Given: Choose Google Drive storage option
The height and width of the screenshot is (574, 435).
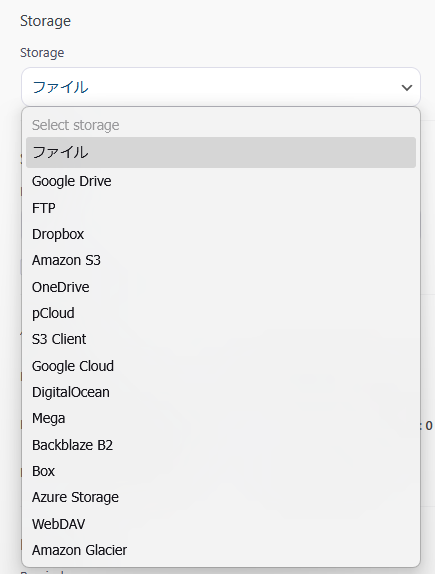Looking at the screenshot, I should pos(221,181).
